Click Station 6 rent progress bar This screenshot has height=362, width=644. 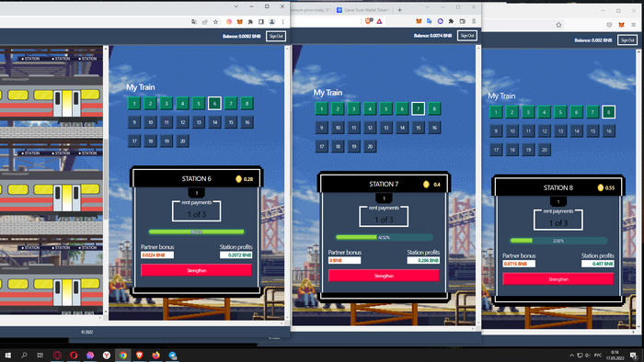point(196,232)
